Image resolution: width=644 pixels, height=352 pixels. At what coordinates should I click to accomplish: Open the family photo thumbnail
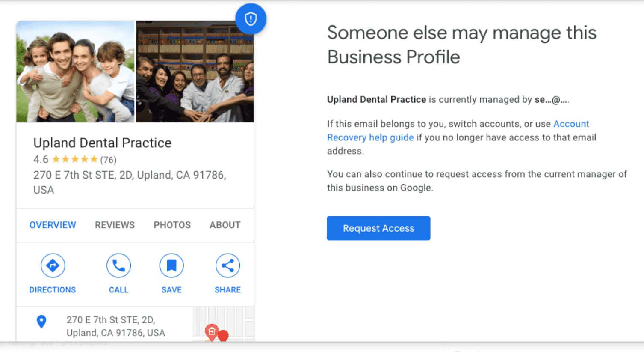[x=75, y=72]
